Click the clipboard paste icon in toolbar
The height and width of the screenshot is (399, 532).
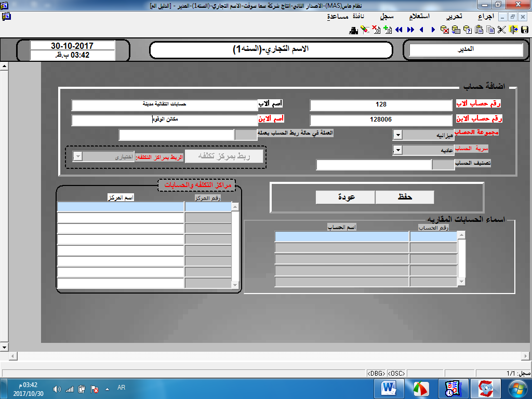click(x=480, y=30)
